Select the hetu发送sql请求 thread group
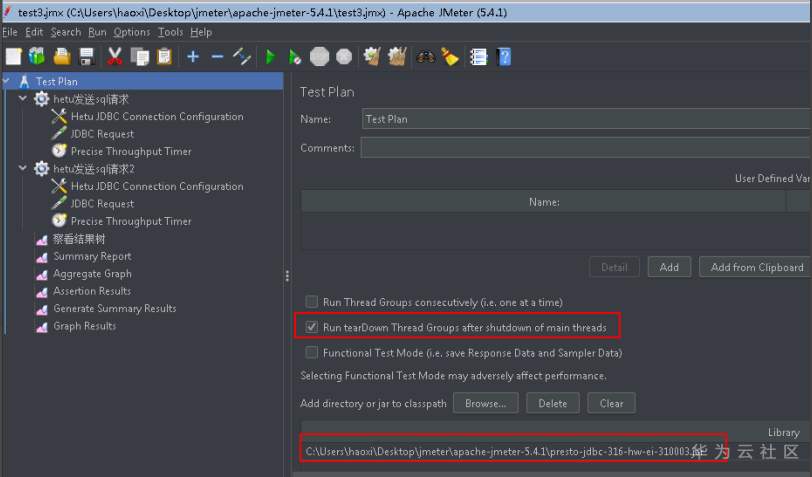Screen dimensions: 812x477 click(91, 99)
